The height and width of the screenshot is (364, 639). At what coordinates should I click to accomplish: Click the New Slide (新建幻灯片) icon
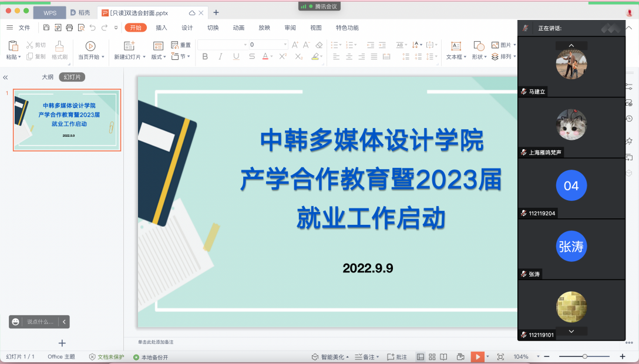(129, 46)
